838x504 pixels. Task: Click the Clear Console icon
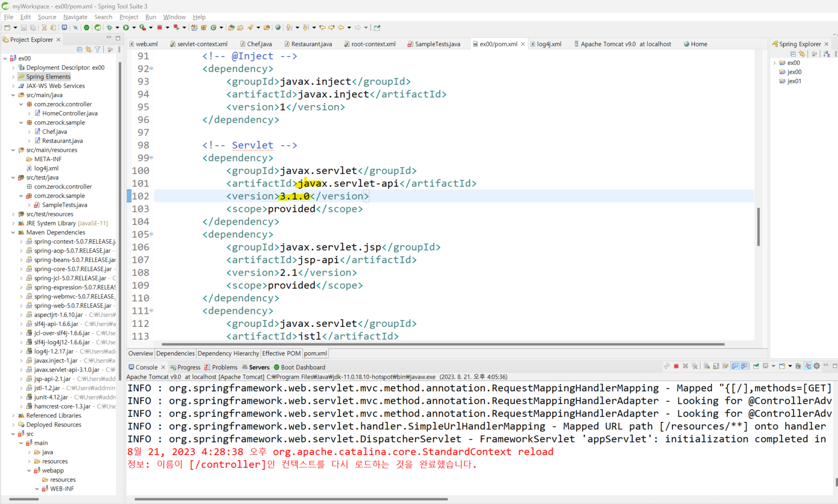pos(707,366)
